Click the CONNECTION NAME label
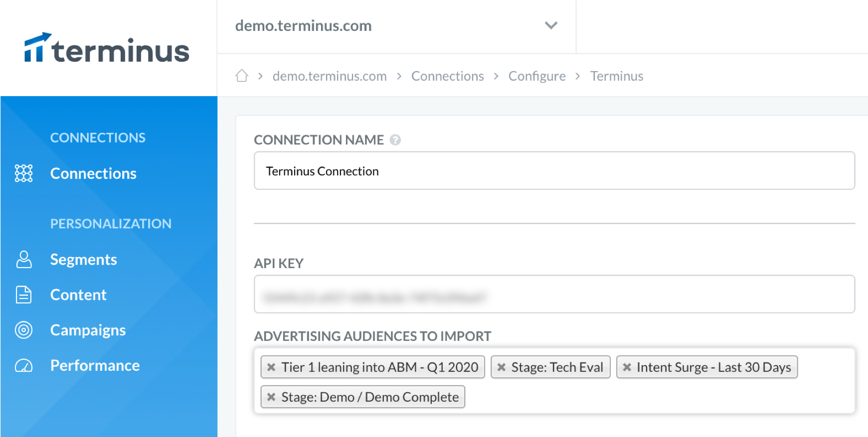 (x=319, y=140)
